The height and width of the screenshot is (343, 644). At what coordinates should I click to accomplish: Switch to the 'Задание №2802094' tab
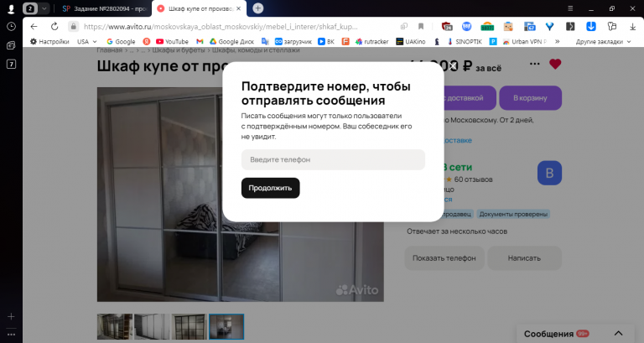(x=104, y=8)
